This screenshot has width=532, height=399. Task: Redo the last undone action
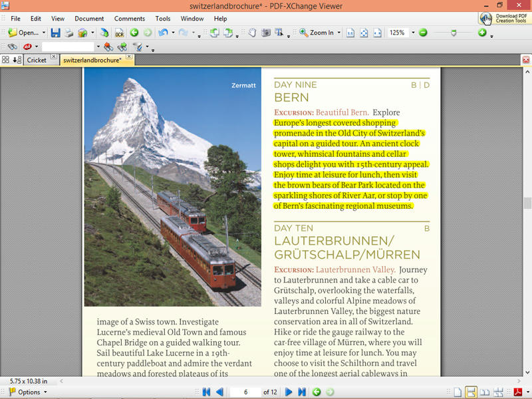(x=184, y=33)
